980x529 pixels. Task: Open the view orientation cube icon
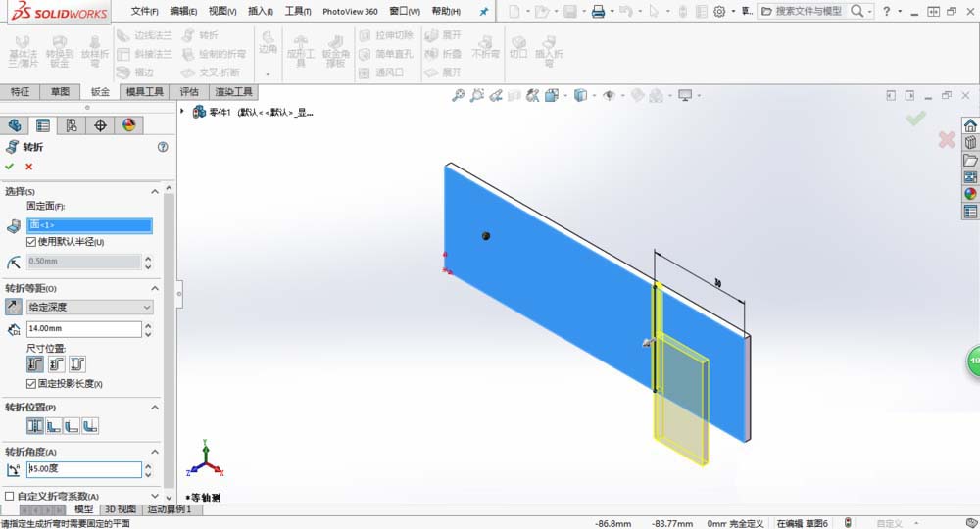click(x=551, y=96)
